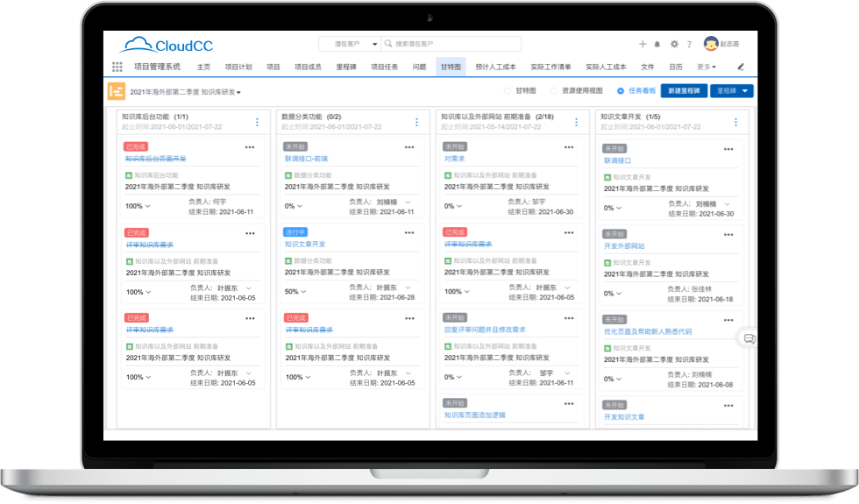Click the help question mark icon
Screen dimensions: 859x504
click(x=690, y=44)
